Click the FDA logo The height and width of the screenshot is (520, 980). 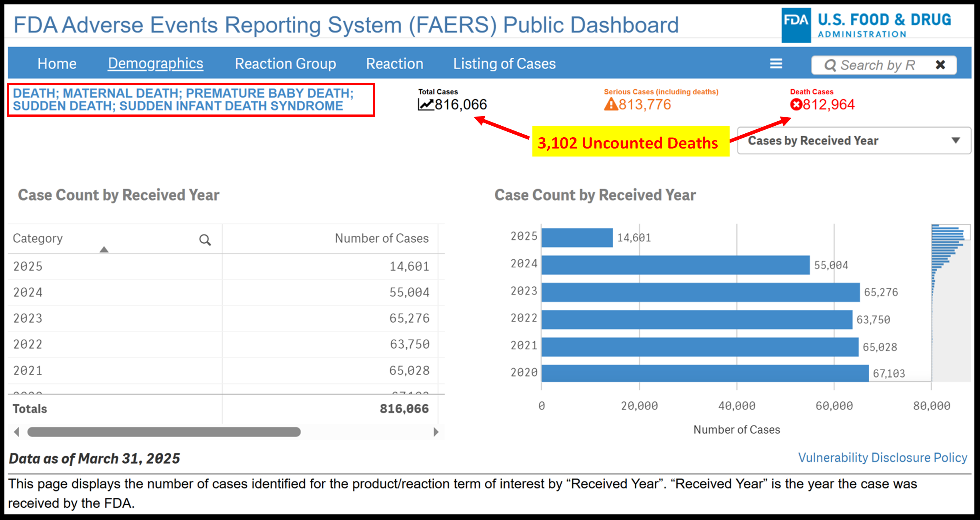click(866, 25)
